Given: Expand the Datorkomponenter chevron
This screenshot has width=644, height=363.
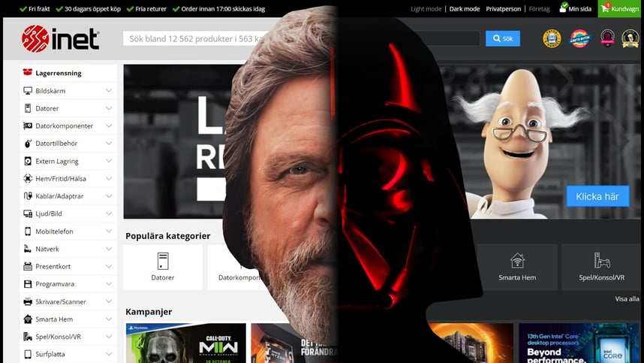Looking at the screenshot, I should (x=108, y=126).
